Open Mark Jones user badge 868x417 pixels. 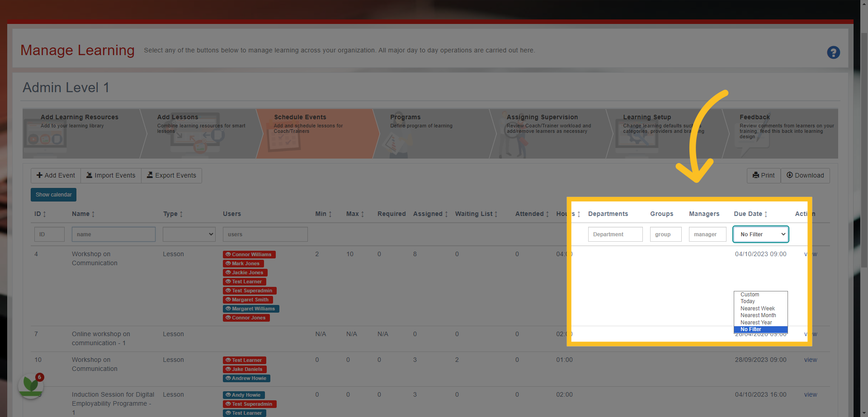click(243, 263)
